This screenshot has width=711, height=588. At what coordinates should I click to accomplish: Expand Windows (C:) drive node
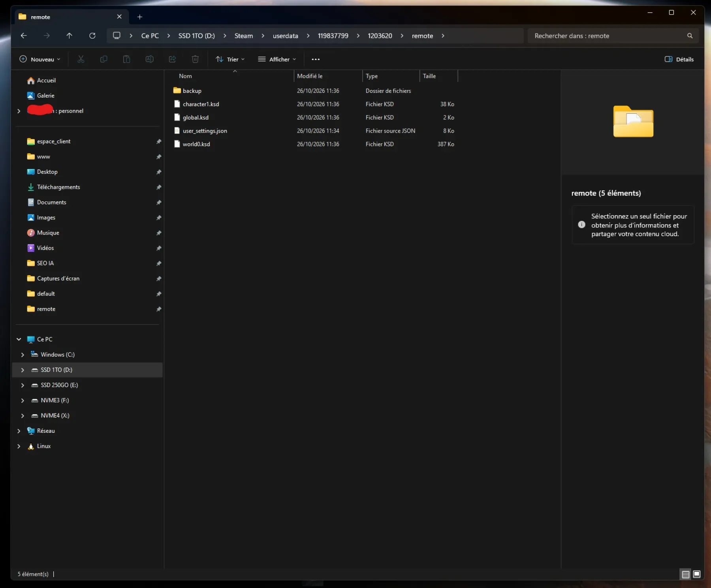(x=23, y=355)
